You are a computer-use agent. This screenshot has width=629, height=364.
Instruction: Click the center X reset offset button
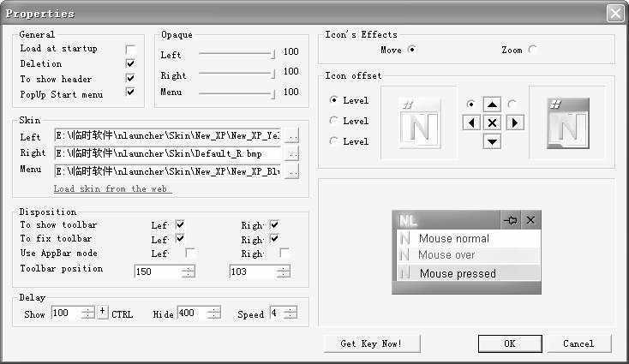coord(492,122)
